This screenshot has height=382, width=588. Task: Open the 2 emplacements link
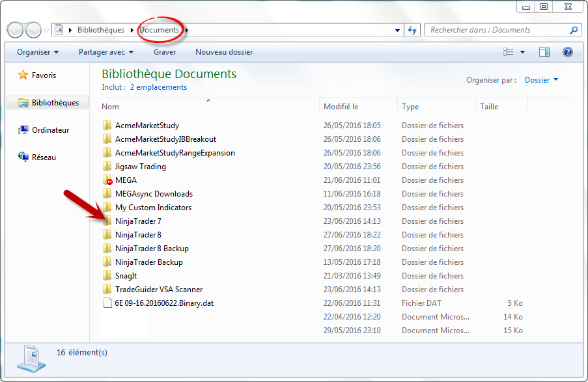point(158,87)
